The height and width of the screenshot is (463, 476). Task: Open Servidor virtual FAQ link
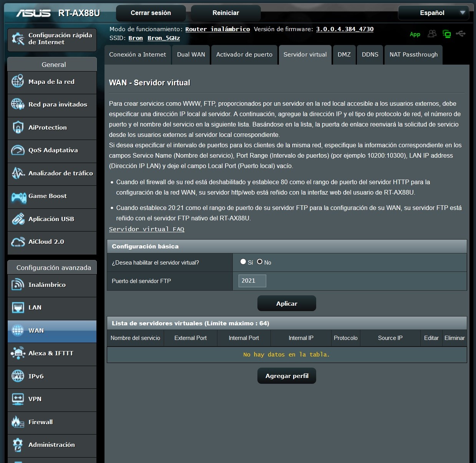(147, 229)
